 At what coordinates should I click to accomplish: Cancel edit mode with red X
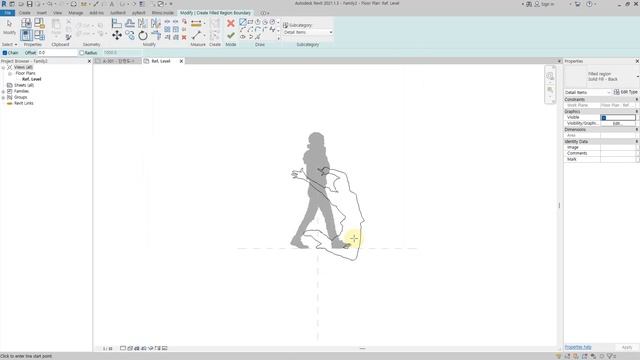click(x=231, y=23)
